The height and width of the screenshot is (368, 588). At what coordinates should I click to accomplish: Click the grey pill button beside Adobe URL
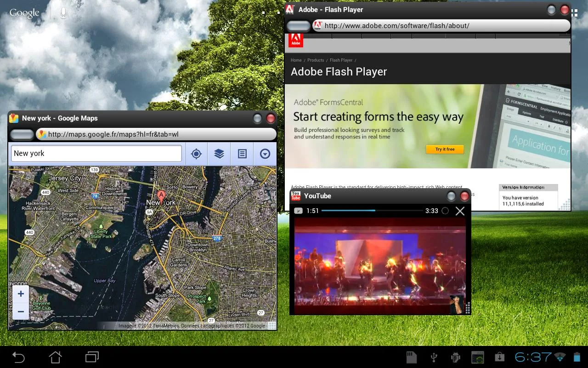[299, 26]
